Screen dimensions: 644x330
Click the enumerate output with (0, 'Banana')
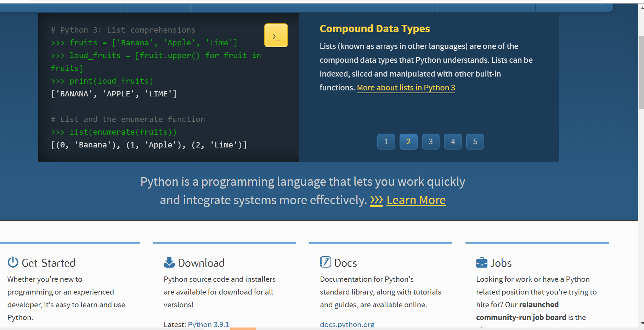(149, 145)
